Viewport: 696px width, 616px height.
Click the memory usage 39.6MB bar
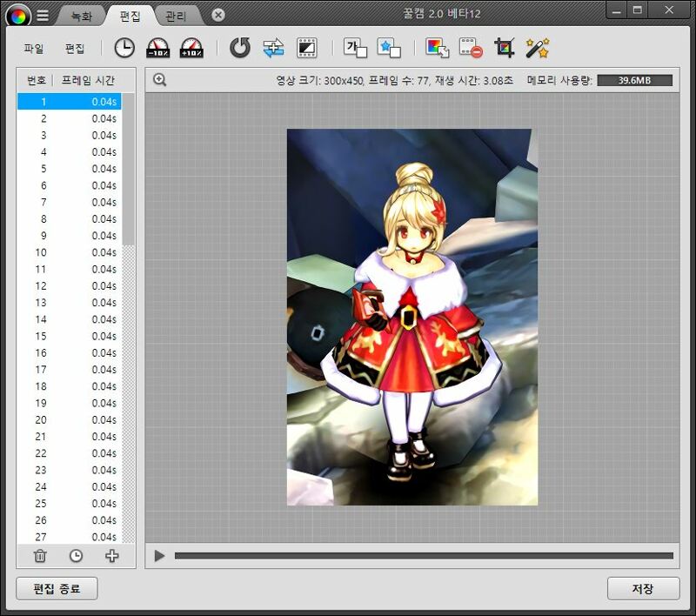[635, 80]
